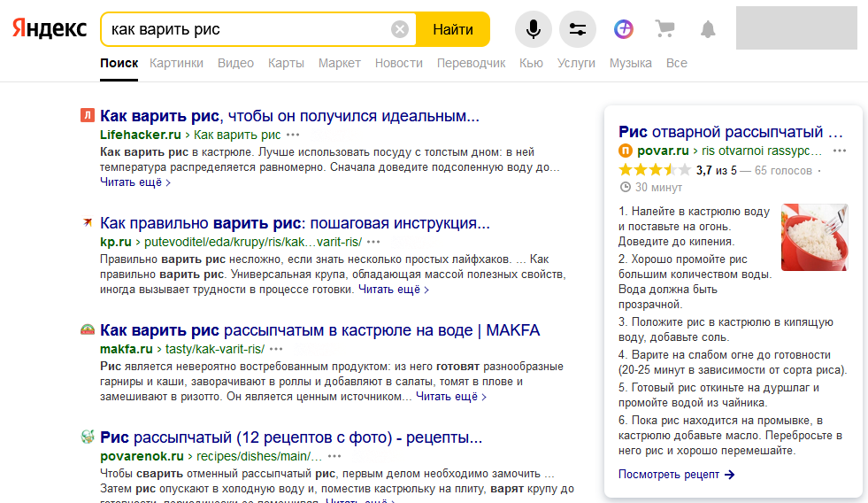Switch to the Видео tab

(235, 63)
